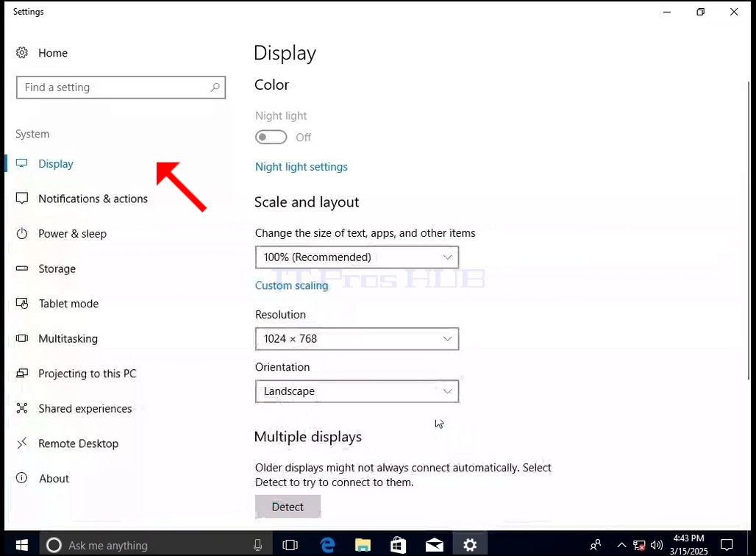
Task: Launch Microsoft Edge from taskbar
Action: (327, 545)
